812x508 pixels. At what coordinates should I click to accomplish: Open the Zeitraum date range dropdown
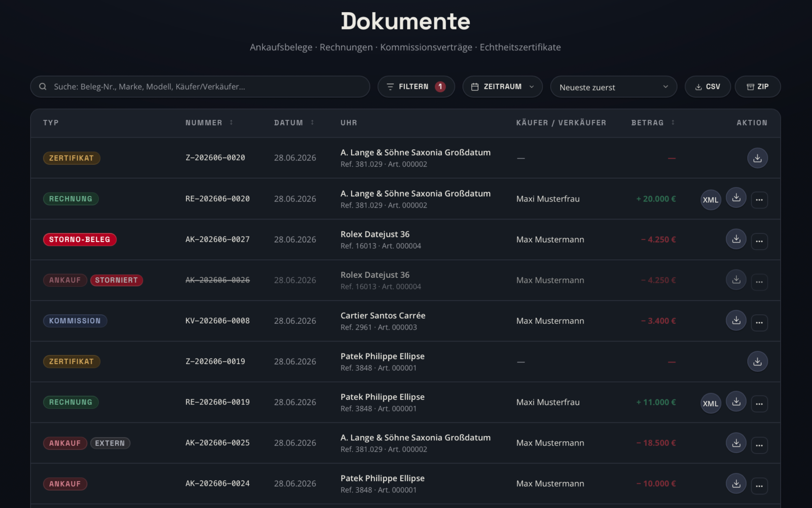(x=502, y=87)
